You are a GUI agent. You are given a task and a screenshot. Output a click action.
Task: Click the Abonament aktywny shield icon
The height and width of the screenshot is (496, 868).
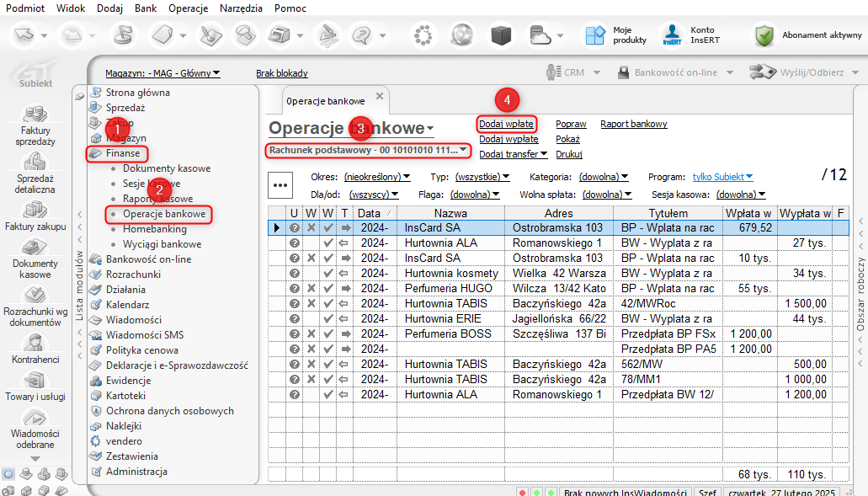pos(764,35)
